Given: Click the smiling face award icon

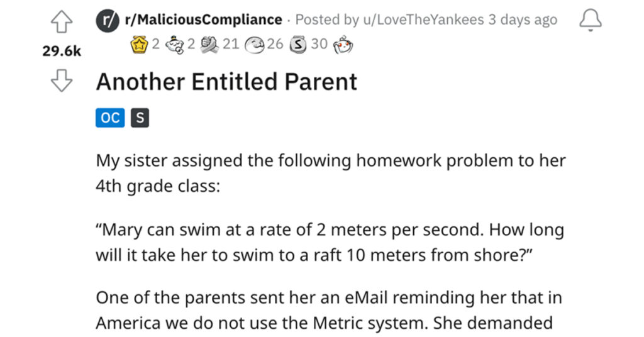Looking at the screenshot, I should coord(254,45).
